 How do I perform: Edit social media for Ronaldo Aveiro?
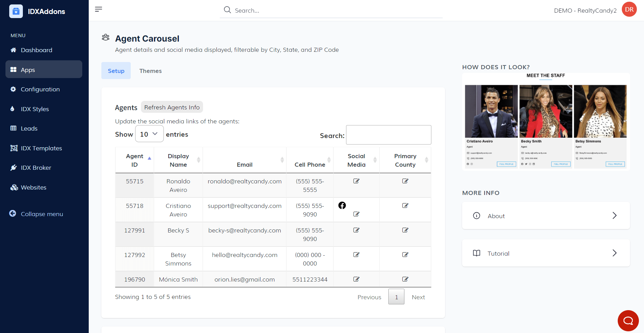356,181
